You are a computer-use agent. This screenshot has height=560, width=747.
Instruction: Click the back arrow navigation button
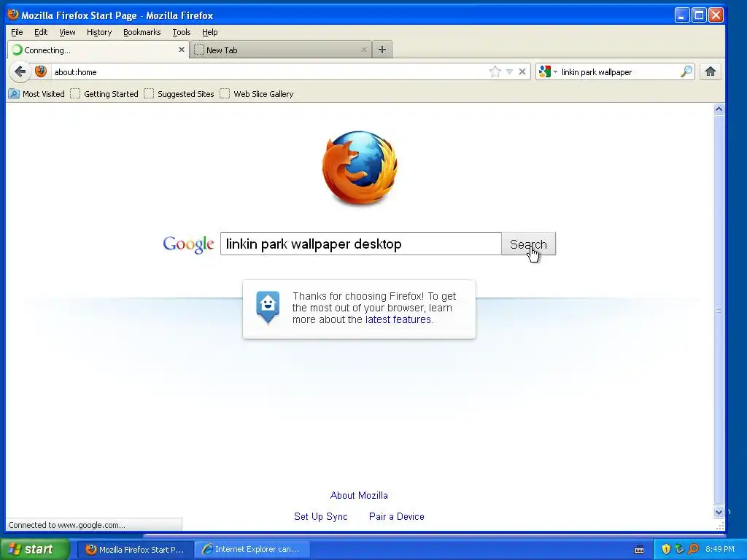(x=20, y=72)
